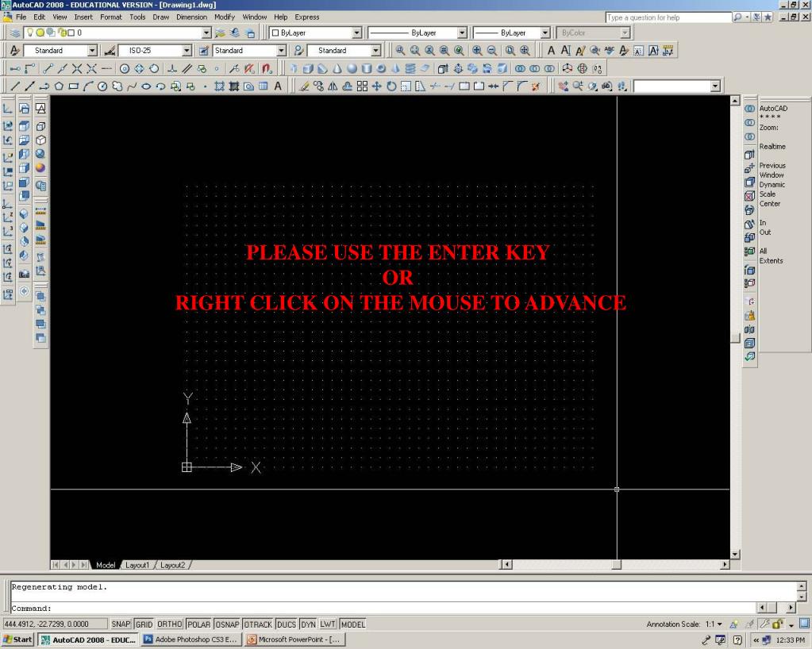Select the Revision Cloud tool
Image resolution: width=812 pixels, height=649 pixels.
coord(117,86)
